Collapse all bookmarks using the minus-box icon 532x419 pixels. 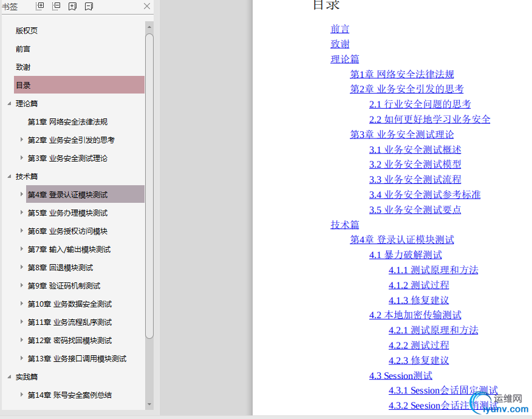(x=56, y=6)
